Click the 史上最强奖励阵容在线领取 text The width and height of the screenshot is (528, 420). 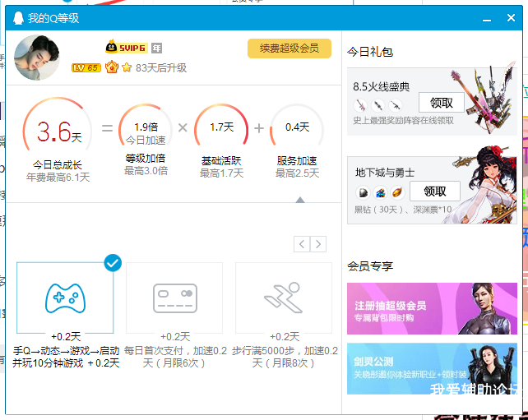403,121
